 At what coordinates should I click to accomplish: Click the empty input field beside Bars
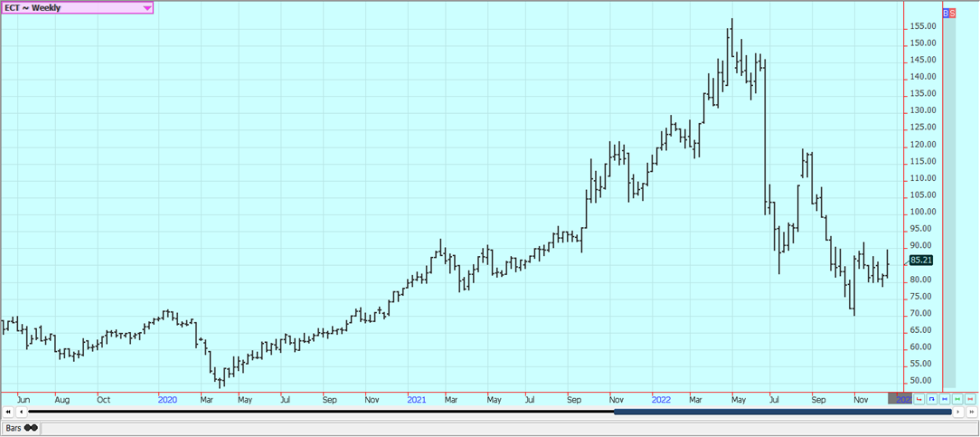(x=509, y=428)
